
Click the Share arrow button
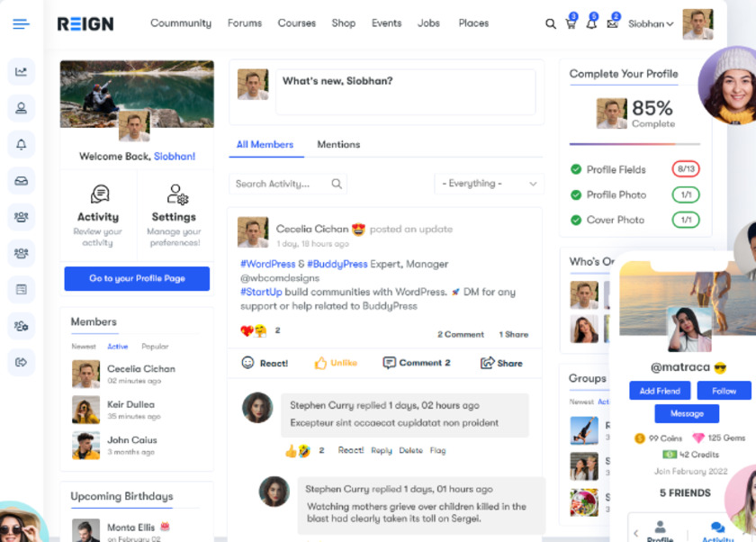(501, 363)
